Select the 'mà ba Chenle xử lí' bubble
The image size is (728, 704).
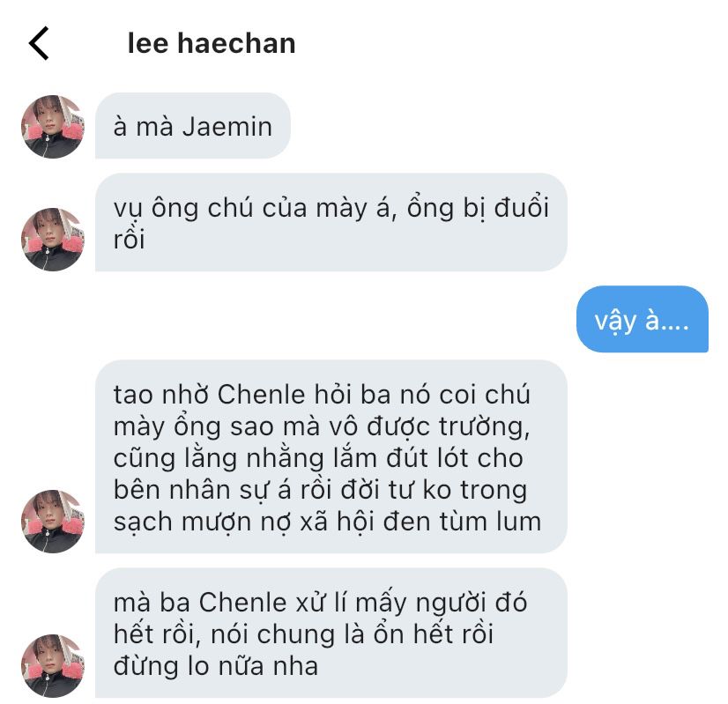pos(331,633)
